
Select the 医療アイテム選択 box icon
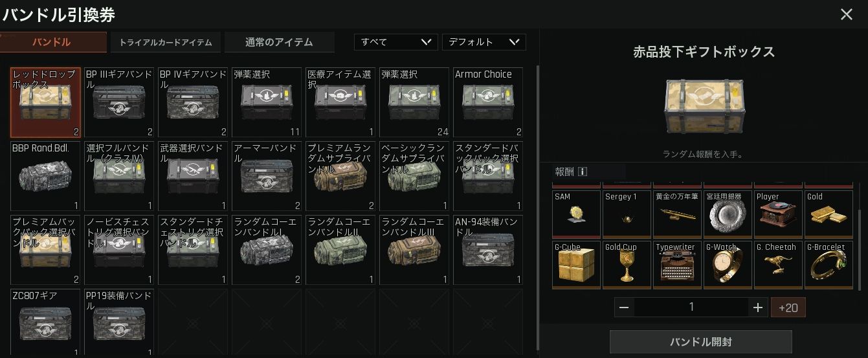coord(340,102)
